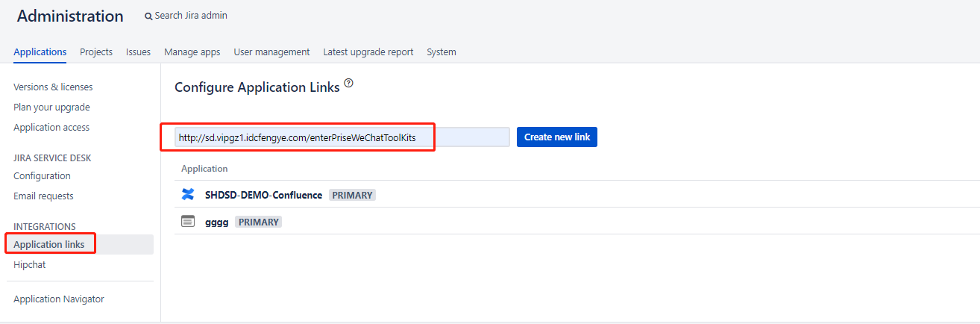
Task: Click the gggg generic application icon
Action: click(188, 222)
